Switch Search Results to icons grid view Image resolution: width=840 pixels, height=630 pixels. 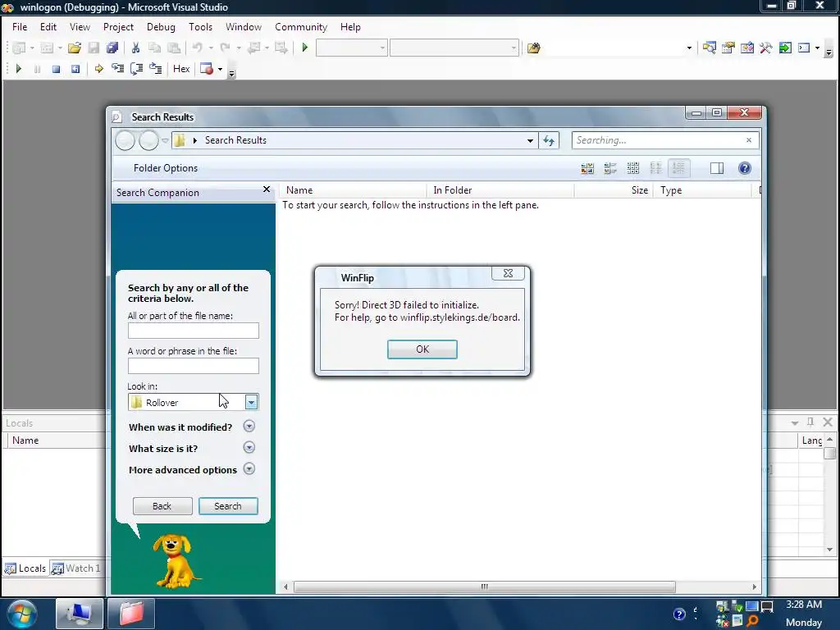pos(632,168)
